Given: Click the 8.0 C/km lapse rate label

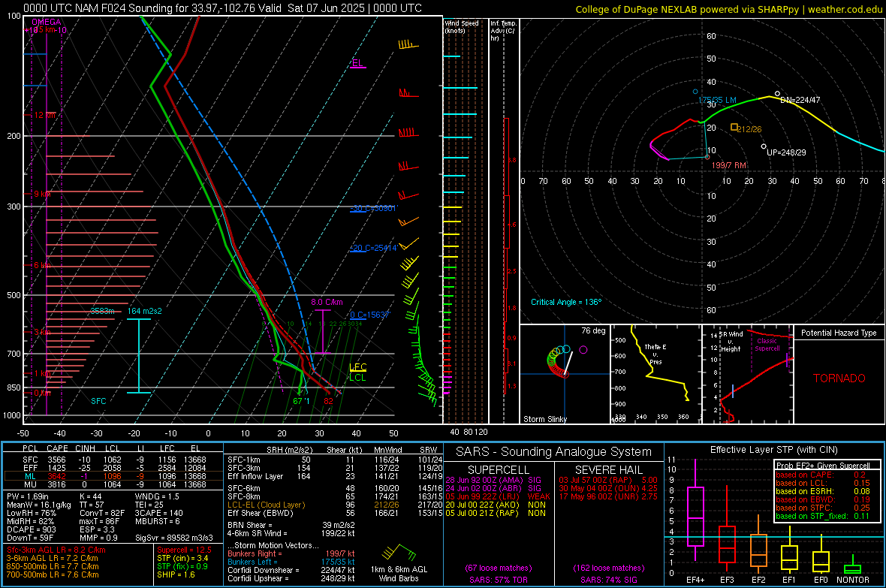Looking at the screenshot, I should (327, 302).
